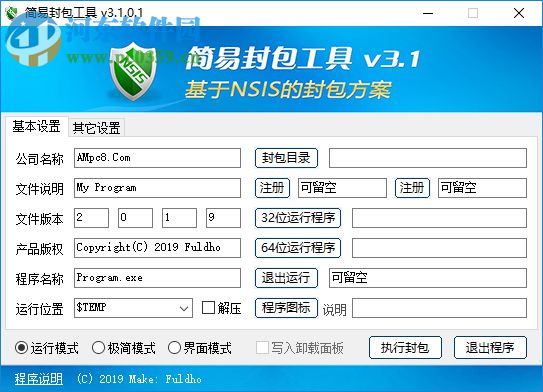Edit the 文件说明 field with My Program
This screenshot has height=392, width=543.
point(157,188)
